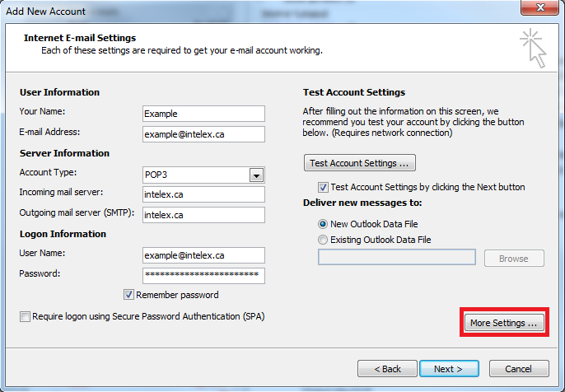Screen dimensions: 565x392
Task: Select the Incoming mail server field
Action: point(203,194)
